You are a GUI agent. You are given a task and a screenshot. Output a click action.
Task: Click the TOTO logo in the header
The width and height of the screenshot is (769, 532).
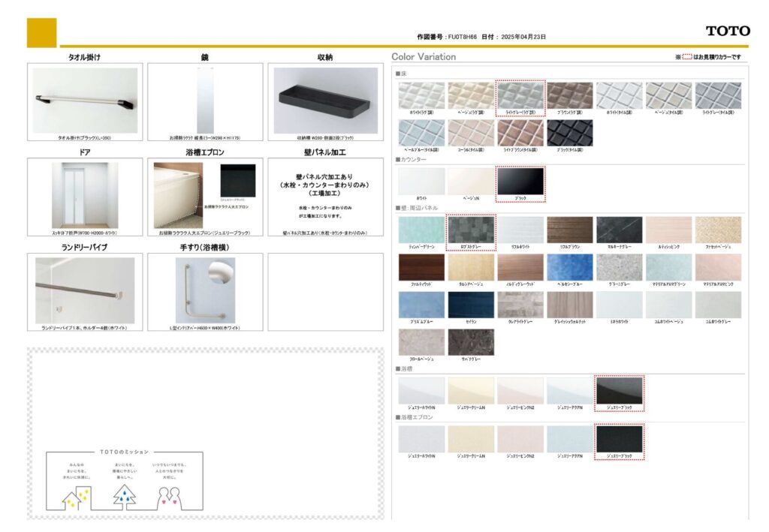pyautogui.click(x=727, y=31)
